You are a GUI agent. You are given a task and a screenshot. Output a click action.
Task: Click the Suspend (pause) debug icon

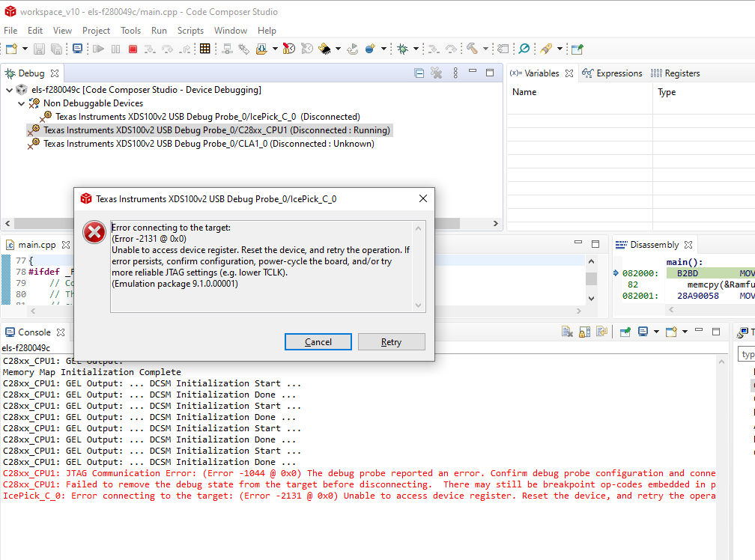[115, 49]
